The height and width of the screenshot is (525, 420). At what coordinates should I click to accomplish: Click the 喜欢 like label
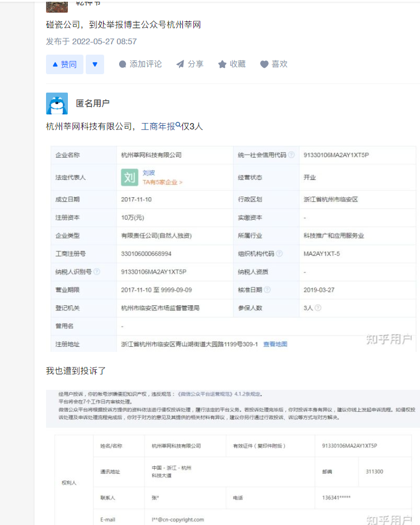(280, 64)
